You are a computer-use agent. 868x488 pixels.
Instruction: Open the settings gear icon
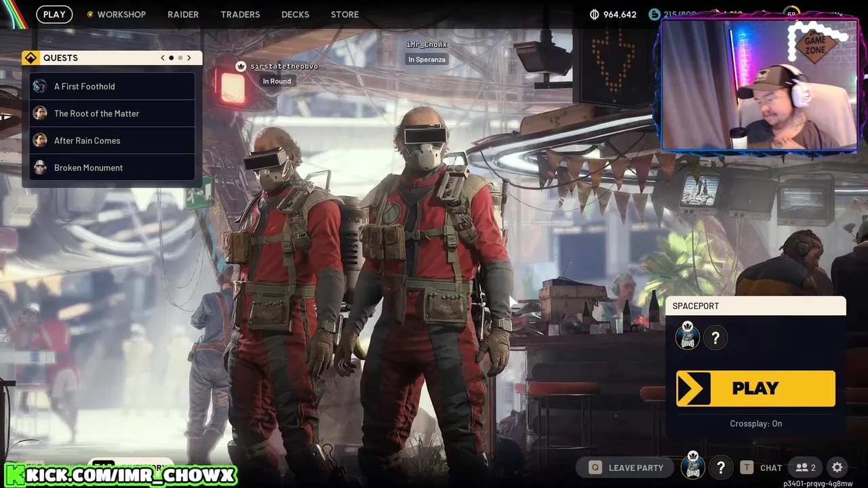(x=837, y=468)
